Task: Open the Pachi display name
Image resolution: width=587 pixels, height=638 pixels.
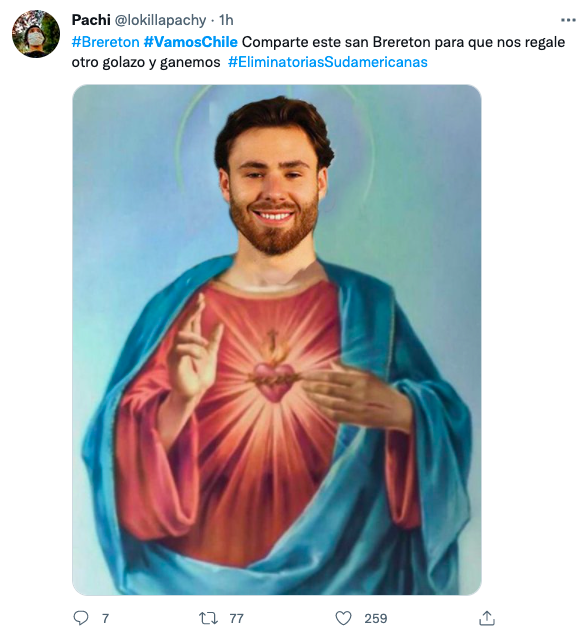Action: click(91, 20)
